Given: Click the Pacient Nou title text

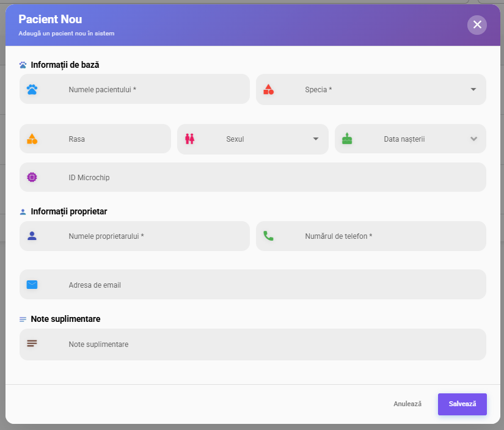Looking at the screenshot, I should 50,20.
